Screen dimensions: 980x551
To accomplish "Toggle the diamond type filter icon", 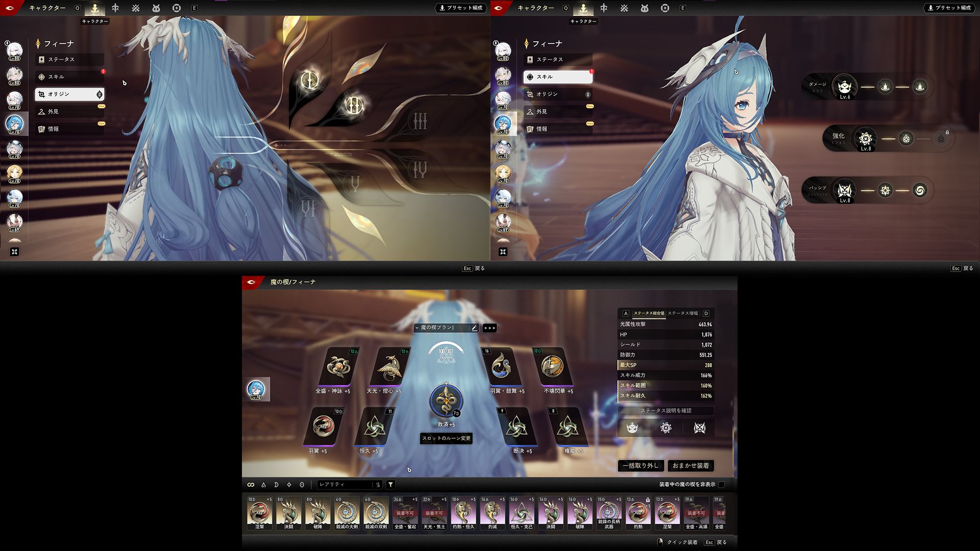I will (289, 485).
